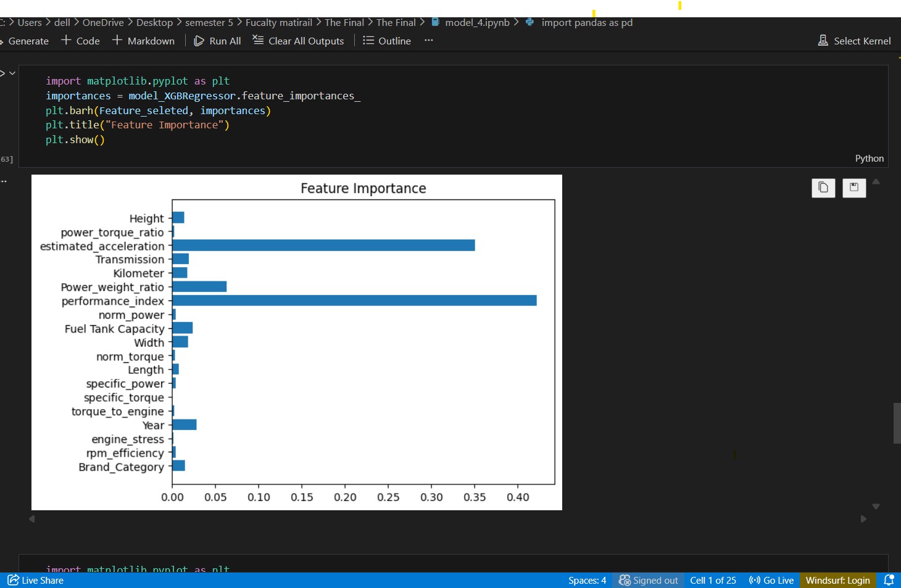Viewport: 901px width, 588px height.
Task: Open the semester 5 breadcrumb folder
Action: point(209,22)
